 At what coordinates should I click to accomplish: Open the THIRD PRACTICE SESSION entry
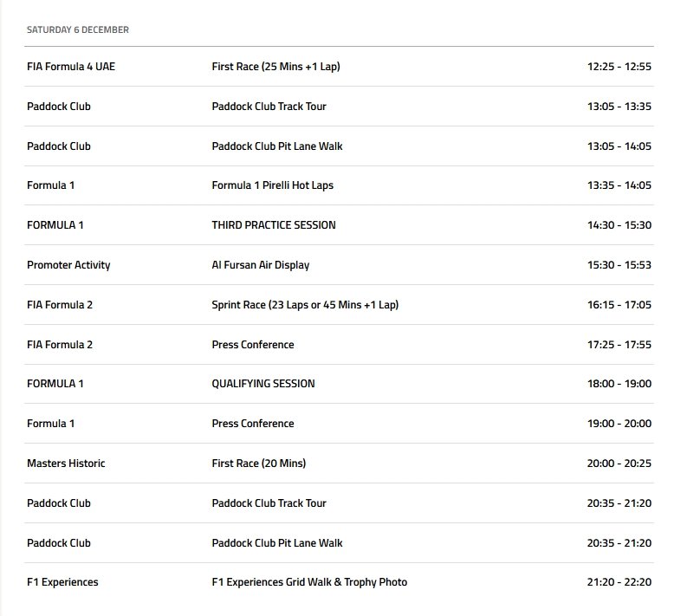(x=274, y=225)
